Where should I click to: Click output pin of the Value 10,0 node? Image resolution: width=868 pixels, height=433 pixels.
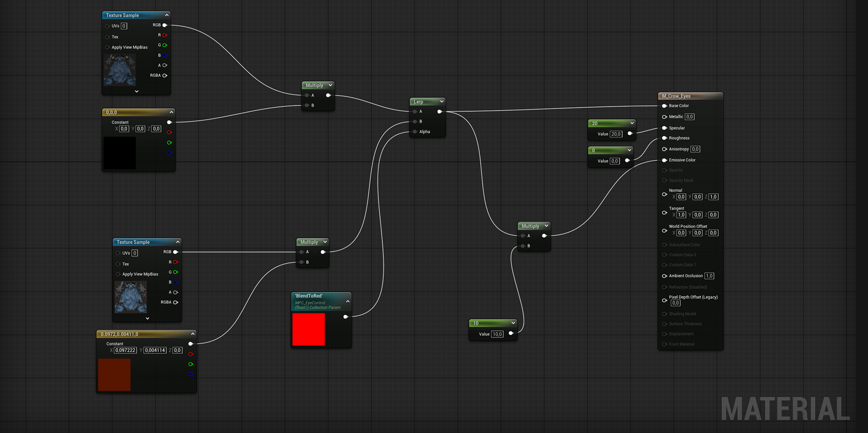(x=511, y=333)
